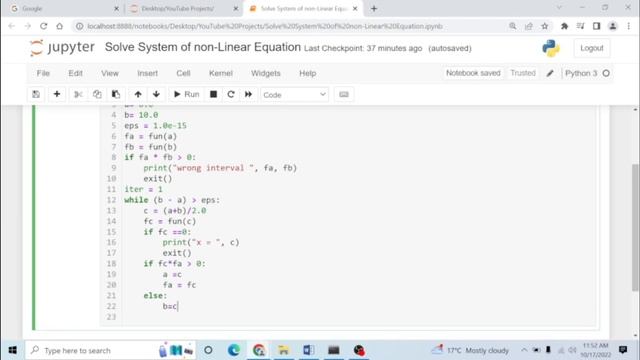Image resolution: width=640 pixels, height=360 pixels.
Task: Click the Jupyter logo
Action: [x=62, y=48]
